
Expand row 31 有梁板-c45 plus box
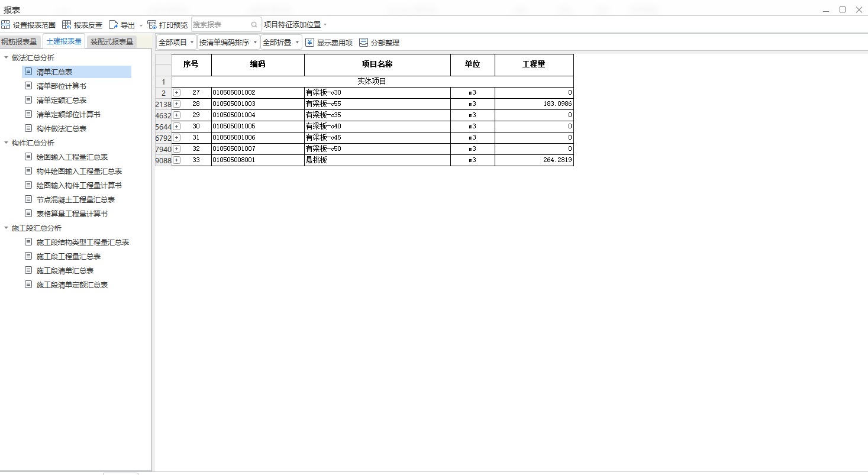(x=176, y=138)
